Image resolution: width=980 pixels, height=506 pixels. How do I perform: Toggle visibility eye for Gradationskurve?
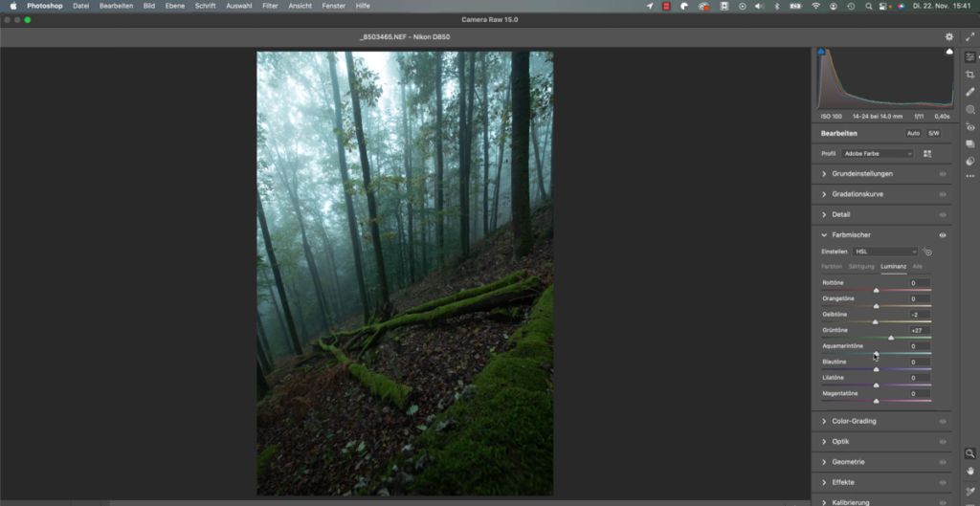click(x=943, y=194)
